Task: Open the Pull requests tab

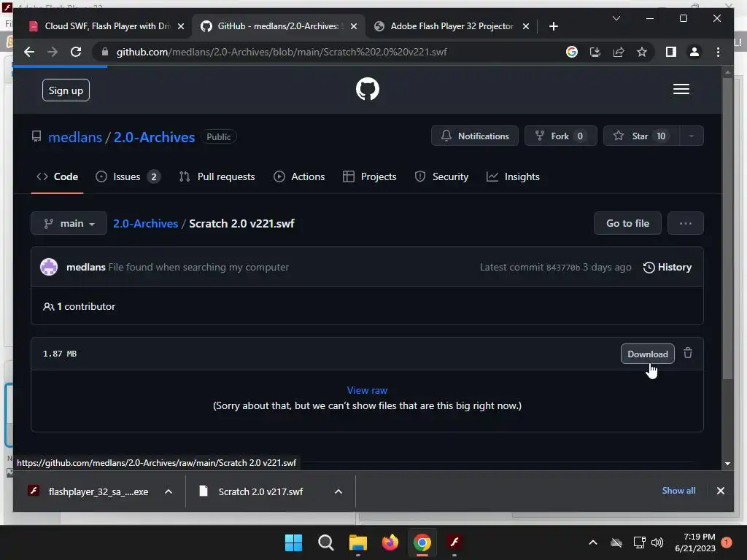Action: (217, 176)
